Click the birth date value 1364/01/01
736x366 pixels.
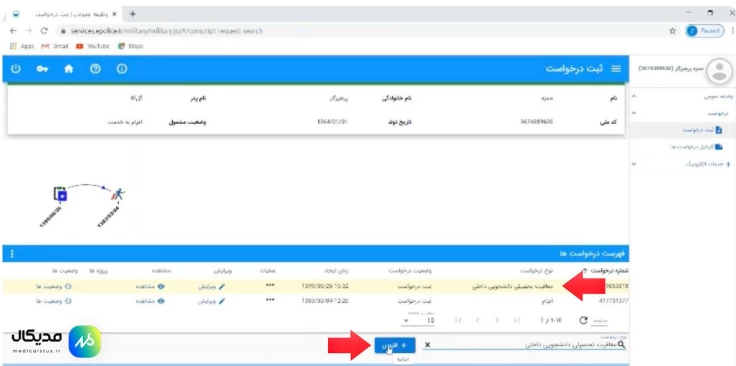pos(333,122)
